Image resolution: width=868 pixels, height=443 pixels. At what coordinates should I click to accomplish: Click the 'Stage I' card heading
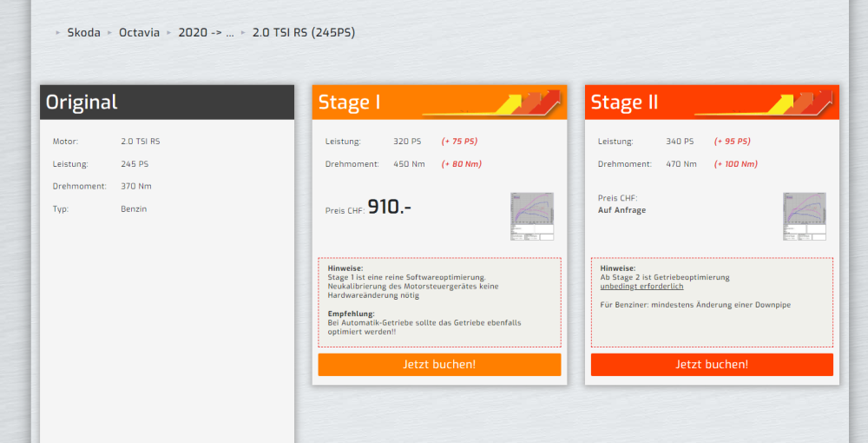349,102
